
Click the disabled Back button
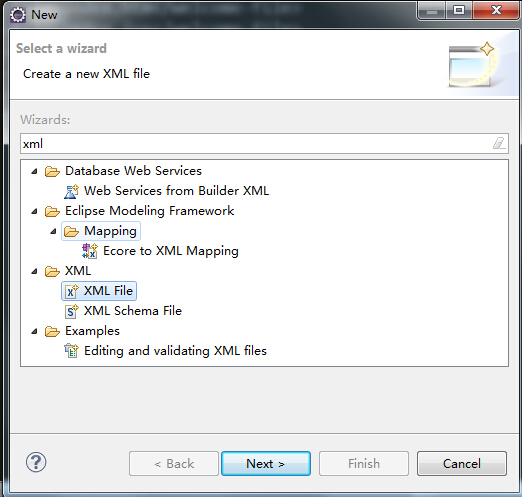pyautogui.click(x=174, y=463)
